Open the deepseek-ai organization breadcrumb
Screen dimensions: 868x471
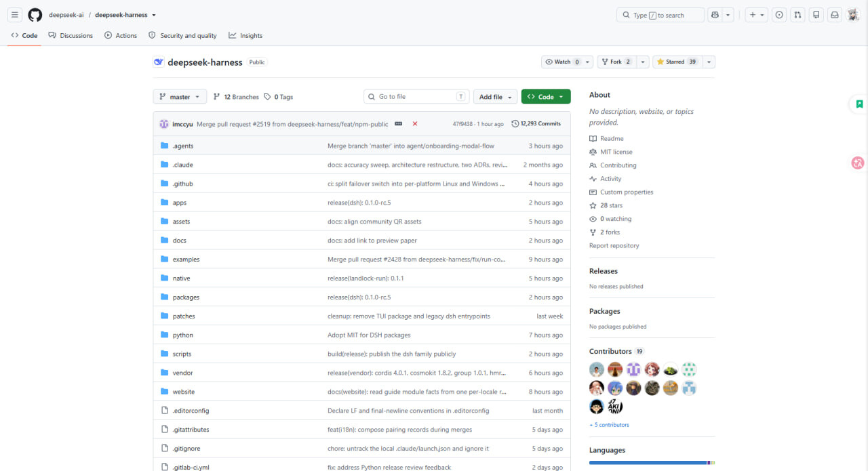(x=66, y=15)
